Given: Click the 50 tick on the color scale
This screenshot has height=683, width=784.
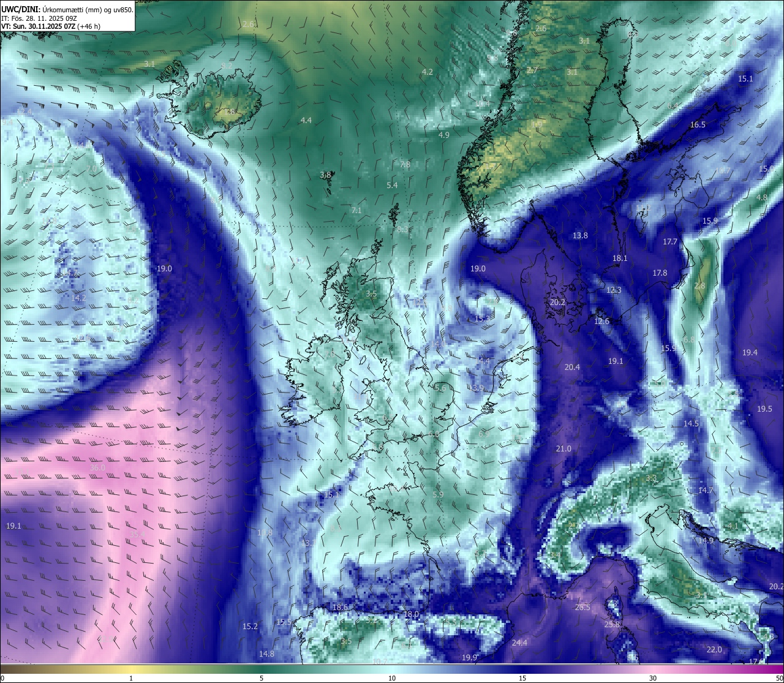Looking at the screenshot, I should coord(779,678).
